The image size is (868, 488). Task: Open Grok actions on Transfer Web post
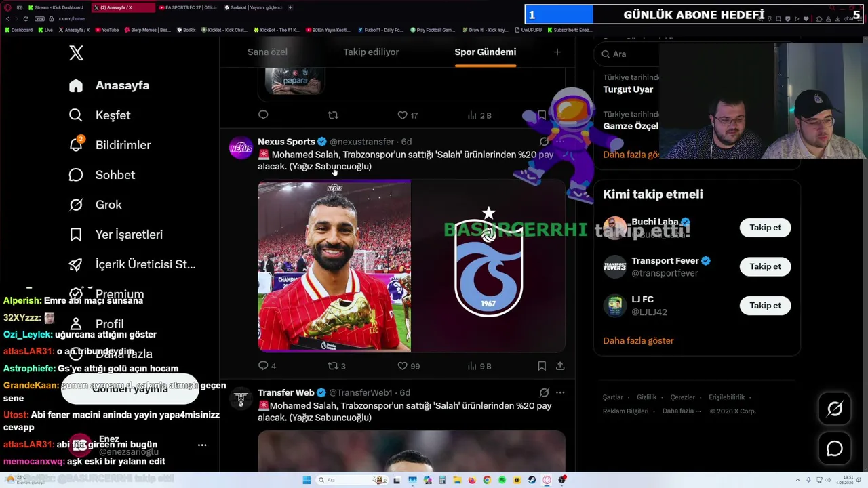(x=544, y=392)
